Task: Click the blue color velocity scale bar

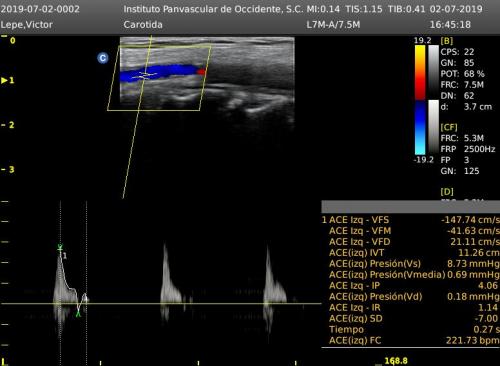Action: [x=420, y=128]
